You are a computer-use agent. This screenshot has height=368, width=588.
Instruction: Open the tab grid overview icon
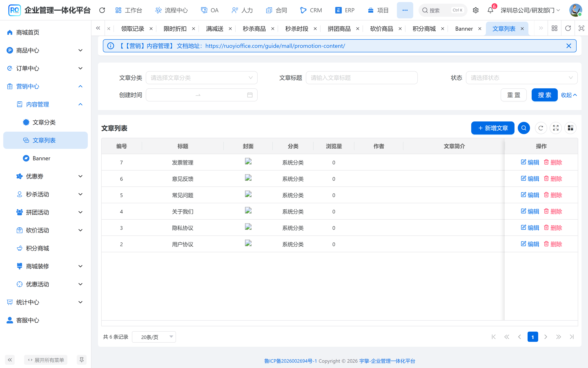pos(555,28)
